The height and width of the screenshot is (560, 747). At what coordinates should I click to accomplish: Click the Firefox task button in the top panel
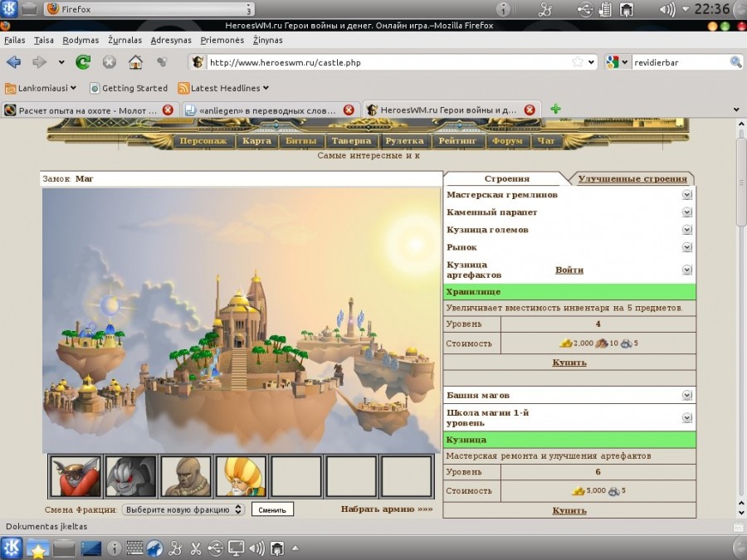pos(149,9)
